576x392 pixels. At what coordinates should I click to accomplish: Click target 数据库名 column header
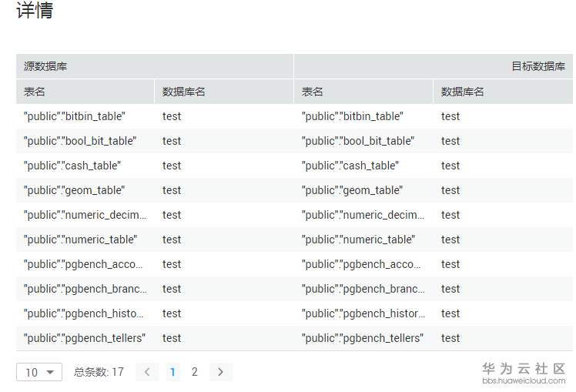click(x=463, y=92)
